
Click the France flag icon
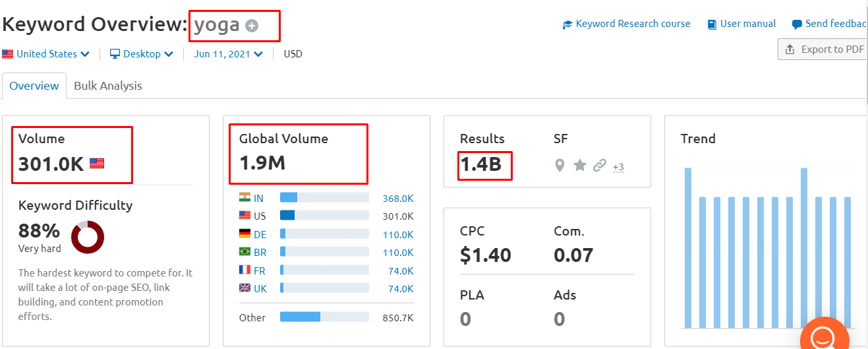[x=245, y=270]
